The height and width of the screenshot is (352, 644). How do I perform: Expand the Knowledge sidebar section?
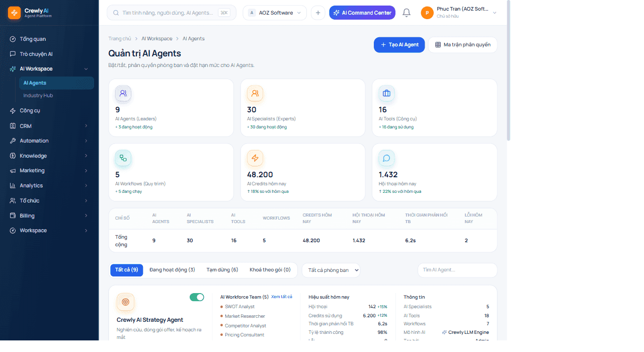click(86, 156)
